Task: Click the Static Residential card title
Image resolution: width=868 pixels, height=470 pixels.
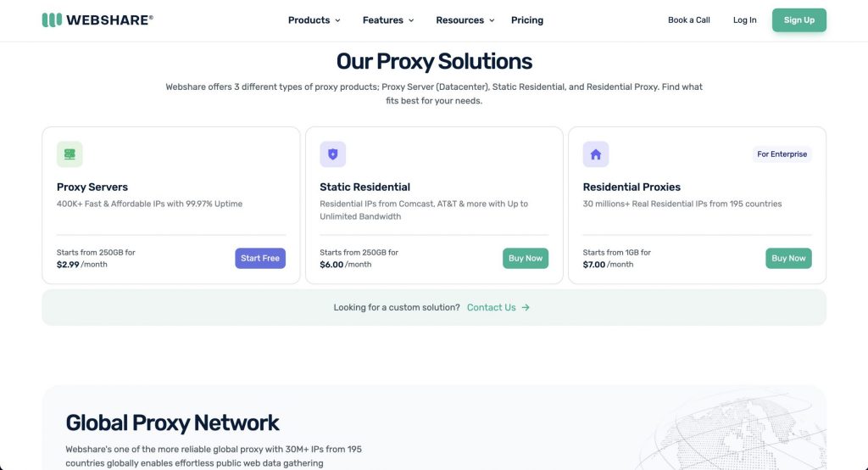Action: [x=364, y=187]
